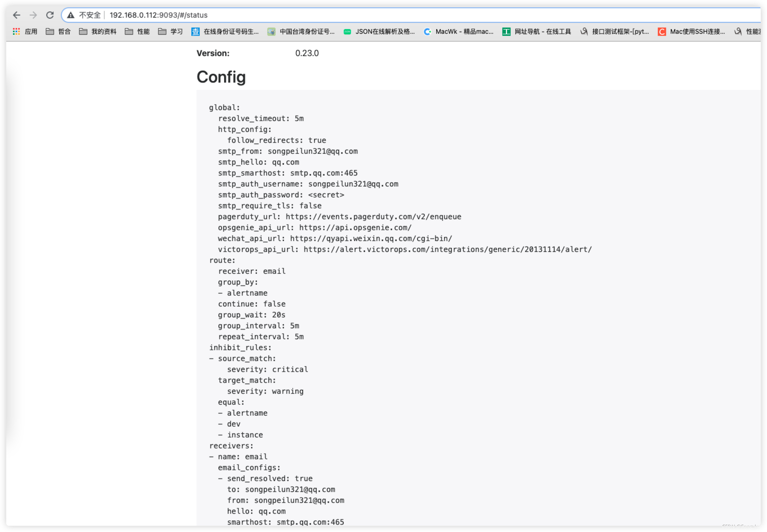Screen dimensions: 767x532
Task: Click the browser back arrow
Action: pos(17,15)
